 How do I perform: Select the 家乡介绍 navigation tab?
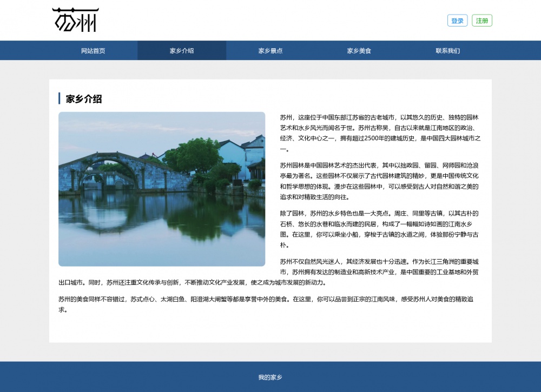point(182,51)
